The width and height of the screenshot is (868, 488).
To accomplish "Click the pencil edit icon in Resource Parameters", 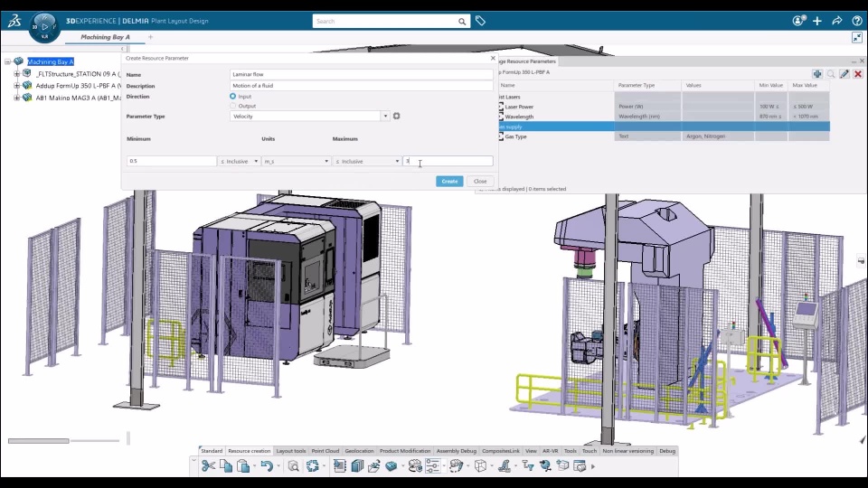I will pyautogui.click(x=844, y=73).
